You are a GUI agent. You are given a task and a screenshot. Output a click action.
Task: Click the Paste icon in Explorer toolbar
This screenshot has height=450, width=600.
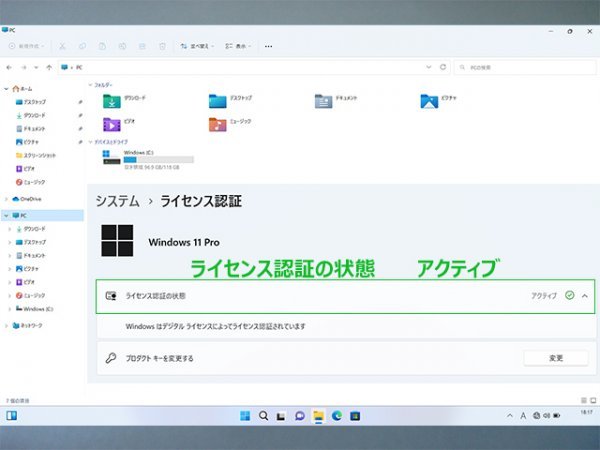(102, 46)
